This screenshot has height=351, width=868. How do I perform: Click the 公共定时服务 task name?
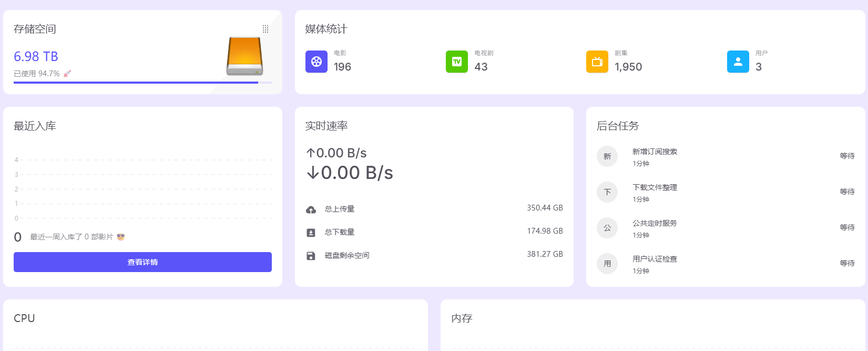point(655,223)
